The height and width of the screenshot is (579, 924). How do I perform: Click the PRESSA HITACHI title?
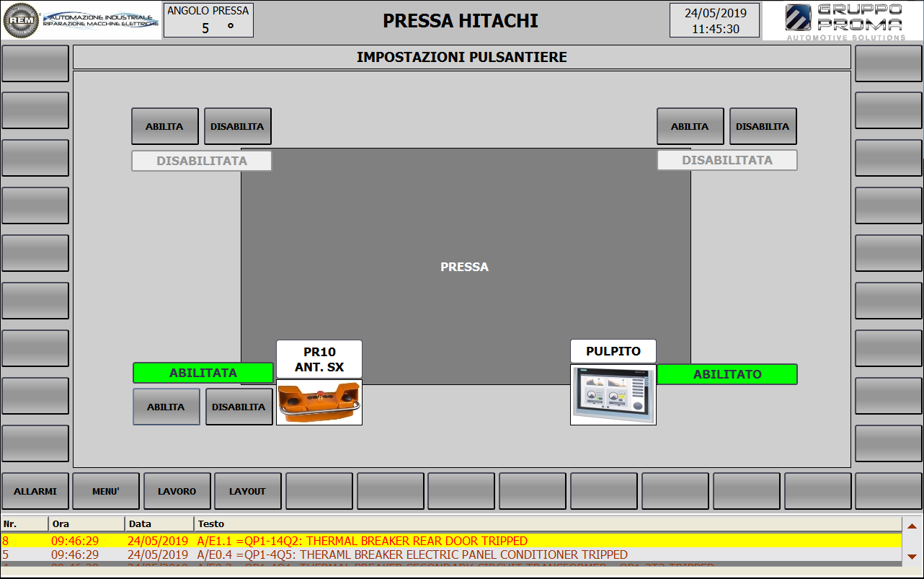pos(461,21)
